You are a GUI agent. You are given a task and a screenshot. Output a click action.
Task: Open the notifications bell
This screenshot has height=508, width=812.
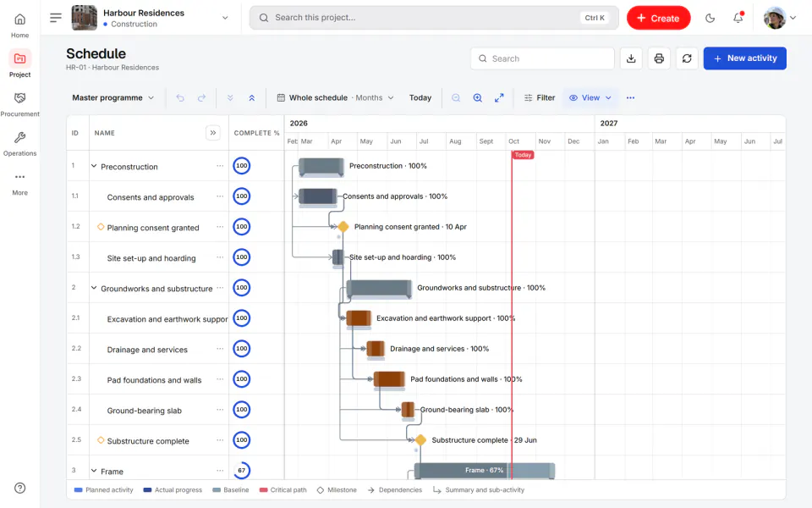point(738,18)
